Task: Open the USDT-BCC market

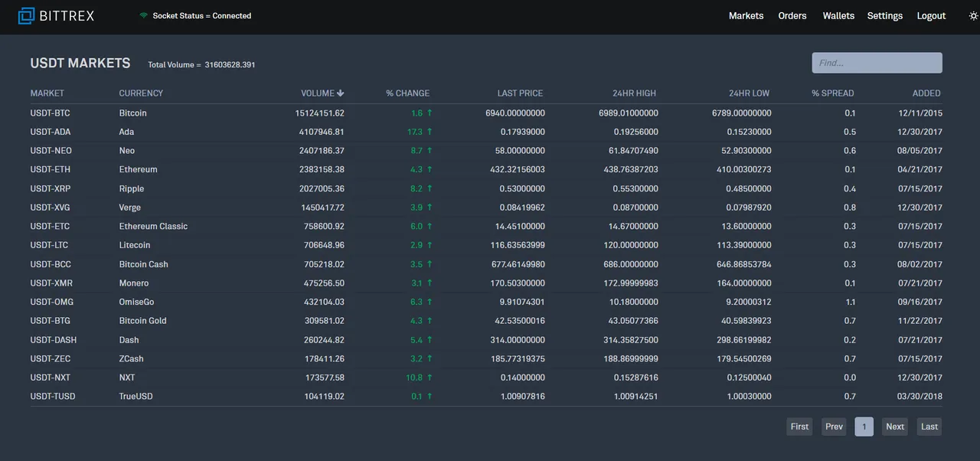Action: [51, 264]
